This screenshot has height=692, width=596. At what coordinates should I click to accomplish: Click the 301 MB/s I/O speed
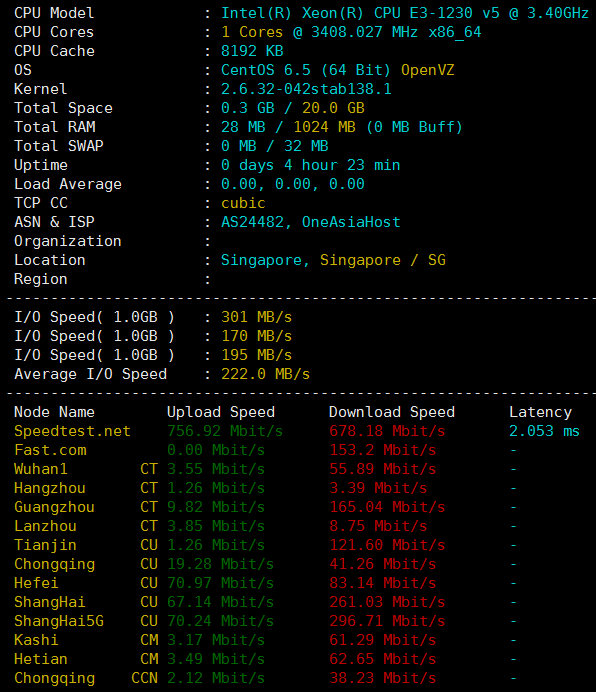pyautogui.click(x=257, y=317)
